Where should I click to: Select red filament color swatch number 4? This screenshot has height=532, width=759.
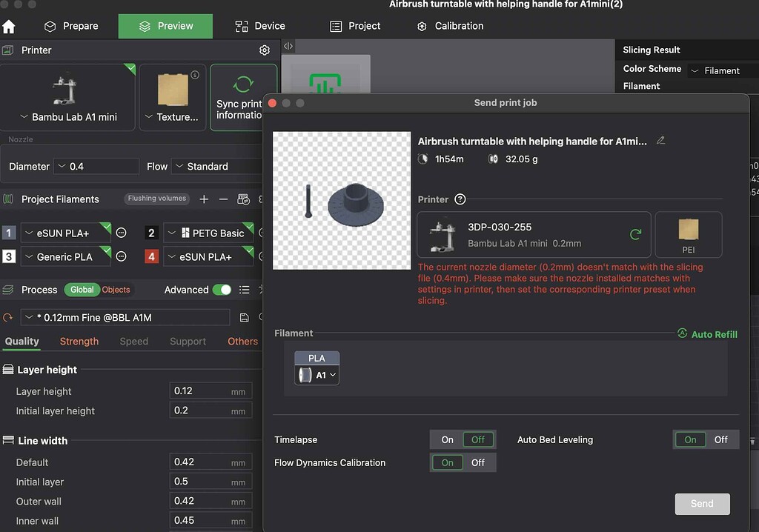coord(151,256)
